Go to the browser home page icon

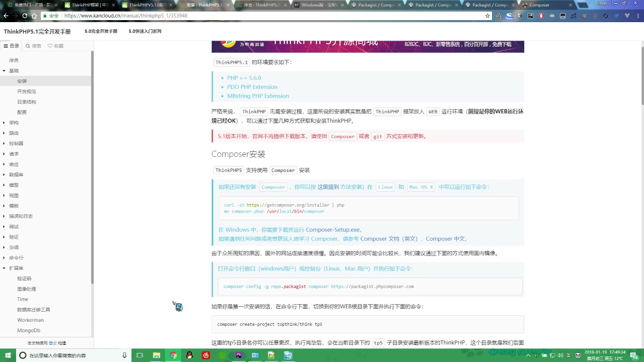click(x=34, y=16)
